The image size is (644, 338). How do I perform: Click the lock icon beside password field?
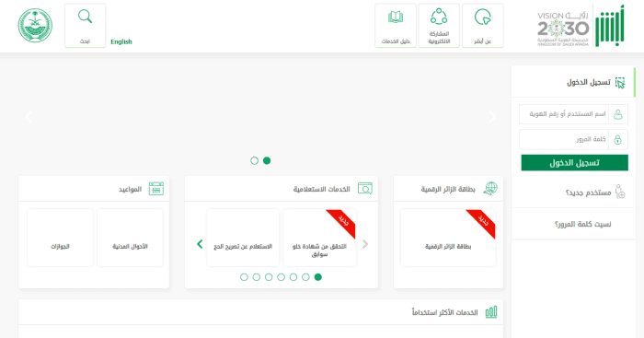tap(617, 139)
